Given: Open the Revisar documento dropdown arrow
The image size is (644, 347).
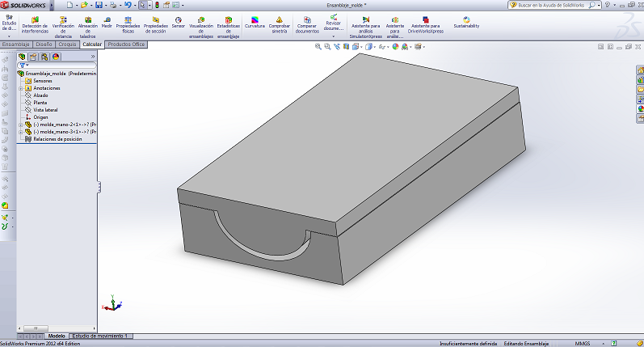Looking at the screenshot, I should coord(333,36).
